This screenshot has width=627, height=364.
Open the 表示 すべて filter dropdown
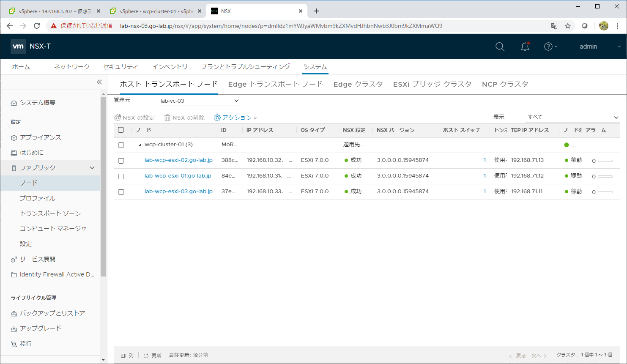[x=572, y=117]
